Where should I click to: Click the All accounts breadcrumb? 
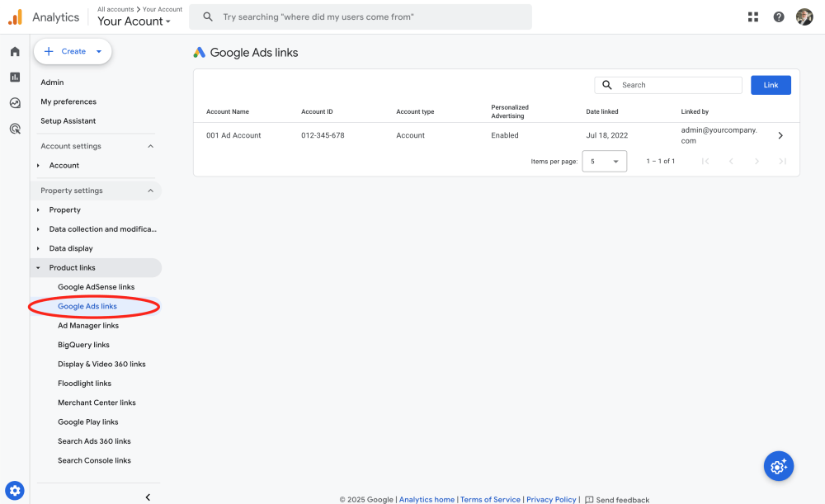coord(115,9)
